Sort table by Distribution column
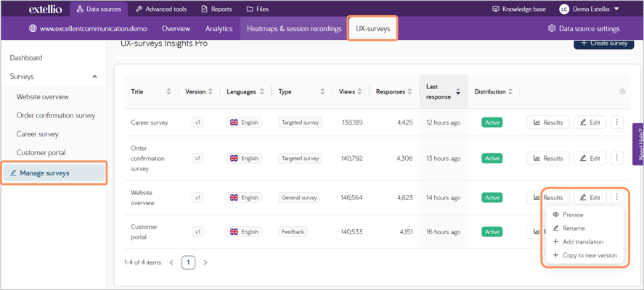 coord(510,92)
